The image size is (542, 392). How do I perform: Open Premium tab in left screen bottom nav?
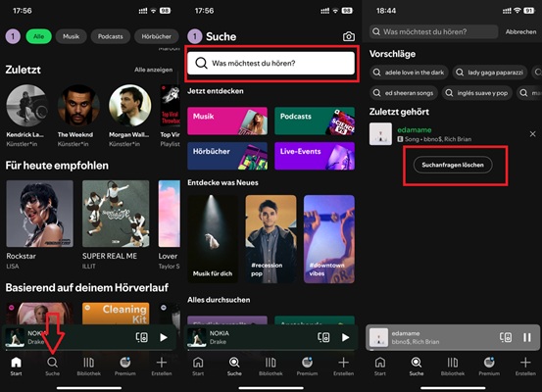125,367
